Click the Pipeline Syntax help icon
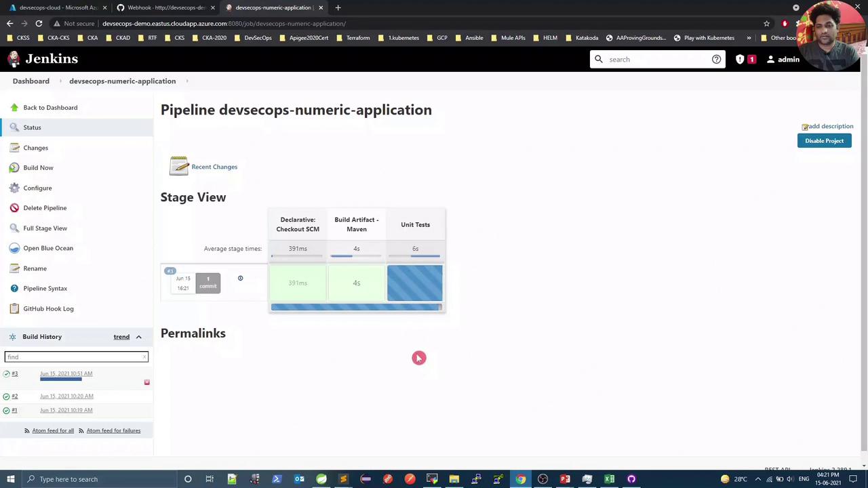 (14, 289)
